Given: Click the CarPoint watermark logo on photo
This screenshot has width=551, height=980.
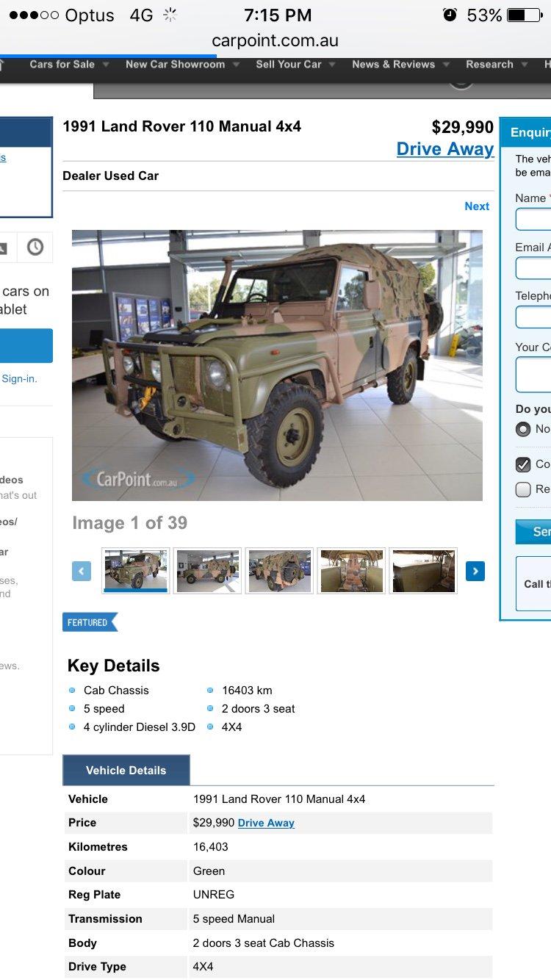Looking at the screenshot, I should click(x=137, y=479).
